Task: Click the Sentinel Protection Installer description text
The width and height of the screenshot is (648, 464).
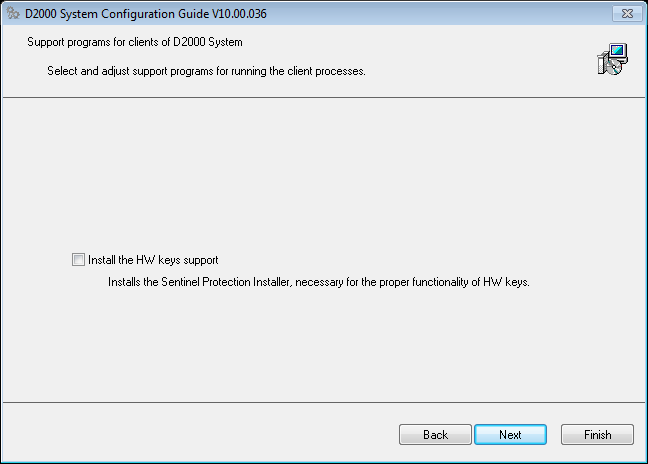Action: click(x=318, y=282)
